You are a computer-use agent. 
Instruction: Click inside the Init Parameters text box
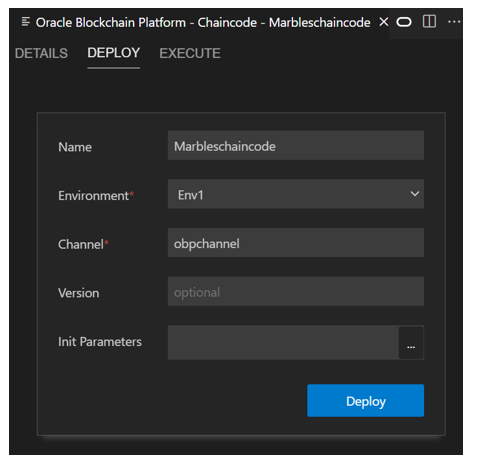coord(283,343)
